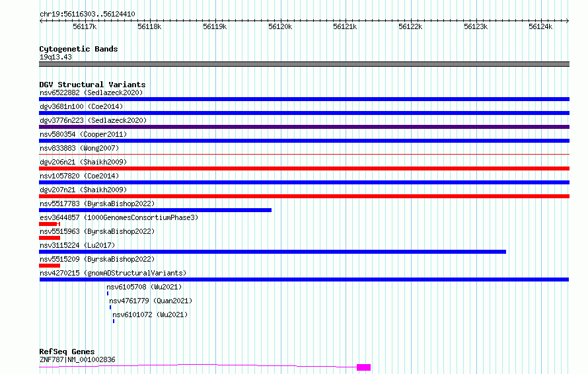Open nsv6101072 (Wu2021) label
Viewport: 588px width, 374px height.
coord(150,315)
